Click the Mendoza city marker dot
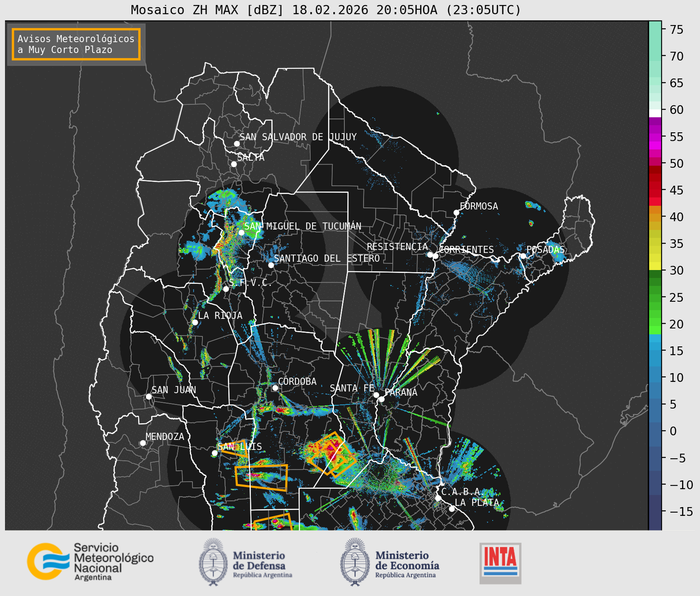 click(x=143, y=443)
